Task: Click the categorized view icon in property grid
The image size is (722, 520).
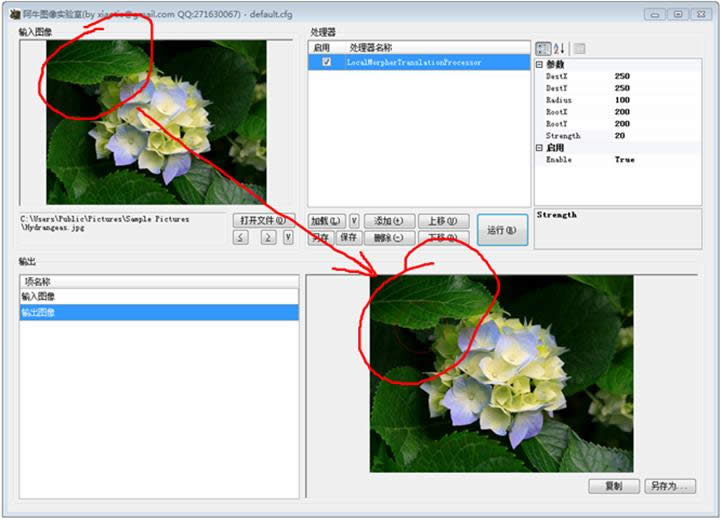Action: click(543, 48)
